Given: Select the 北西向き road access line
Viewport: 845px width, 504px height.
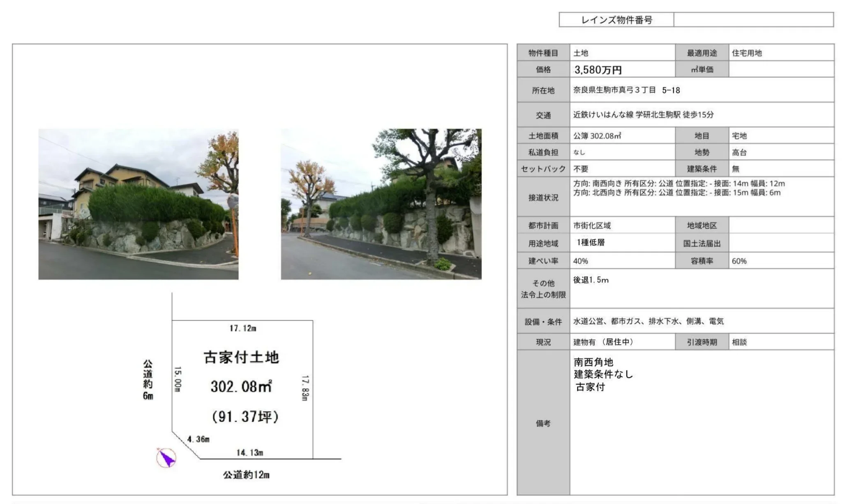Looking at the screenshot, I should pyautogui.click(x=677, y=193).
